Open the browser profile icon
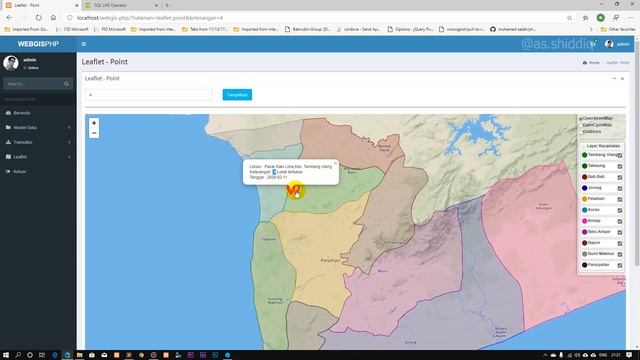This screenshot has width=640, height=360. (x=600, y=18)
